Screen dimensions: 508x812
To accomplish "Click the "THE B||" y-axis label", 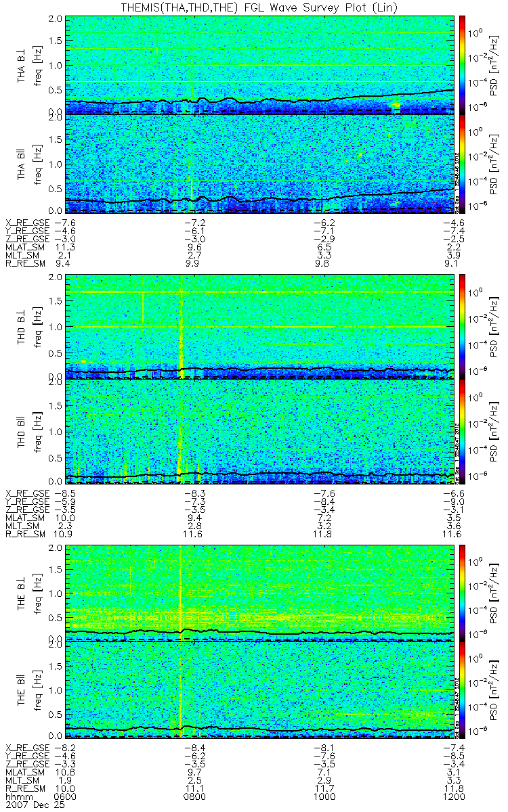I will tap(22, 690).
